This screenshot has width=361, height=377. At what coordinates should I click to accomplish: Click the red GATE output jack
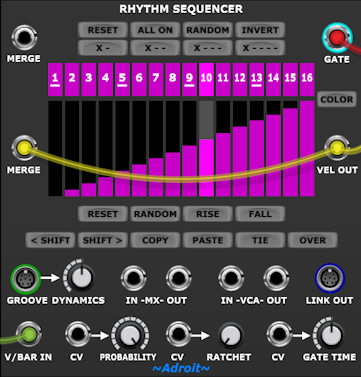coord(337,38)
